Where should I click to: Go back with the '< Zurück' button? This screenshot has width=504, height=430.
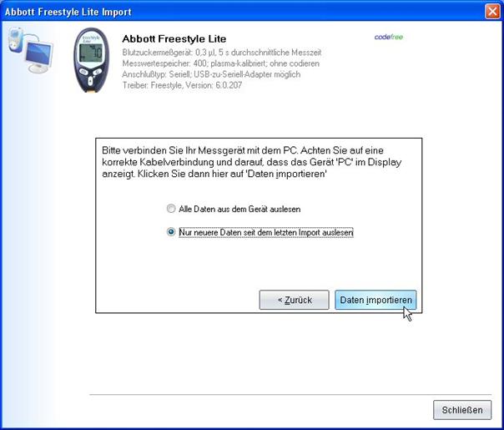pyautogui.click(x=294, y=300)
